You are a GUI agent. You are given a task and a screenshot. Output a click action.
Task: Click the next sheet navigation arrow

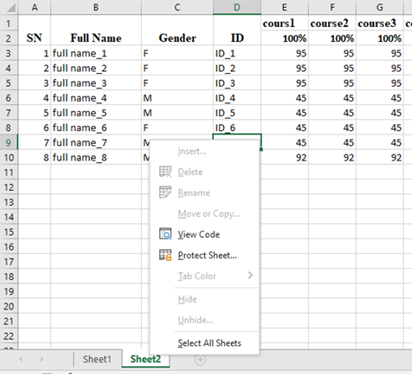(x=42, y=359)
